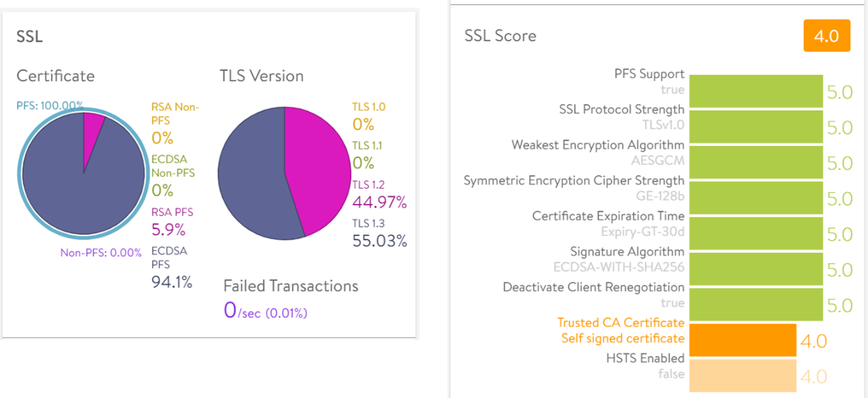This screenshot has width=868, height=398.
Task: Click the orange Trusted CA Certificate bar
Action: [x=743, y=340]
